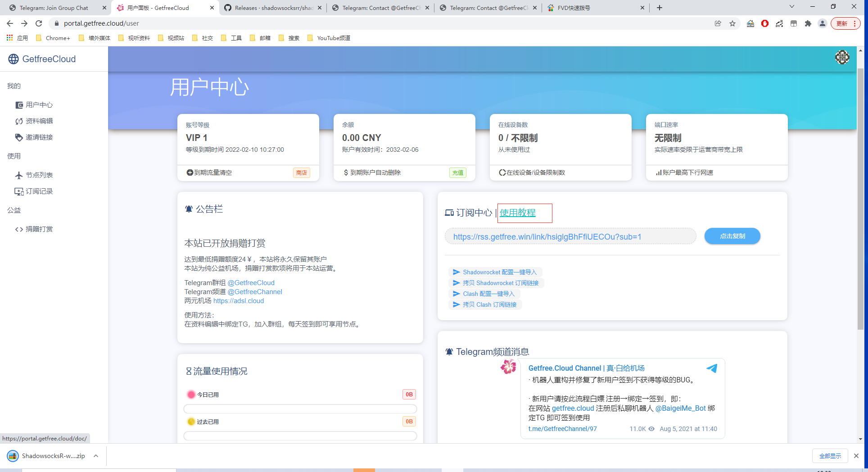The height and width of the screenshot is (472, 868).
Task: Click the 过去已用 0B badge
Action: click(409, 422)
